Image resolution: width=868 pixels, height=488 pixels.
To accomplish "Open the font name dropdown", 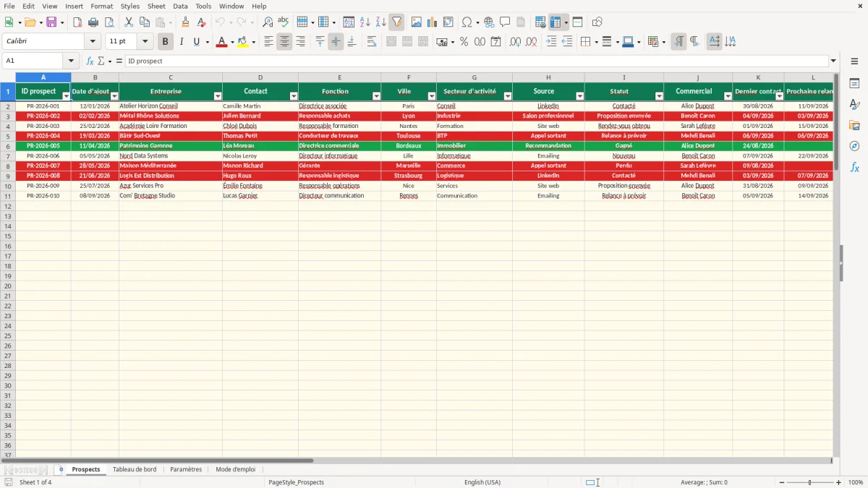I will (x=93, y=42).
